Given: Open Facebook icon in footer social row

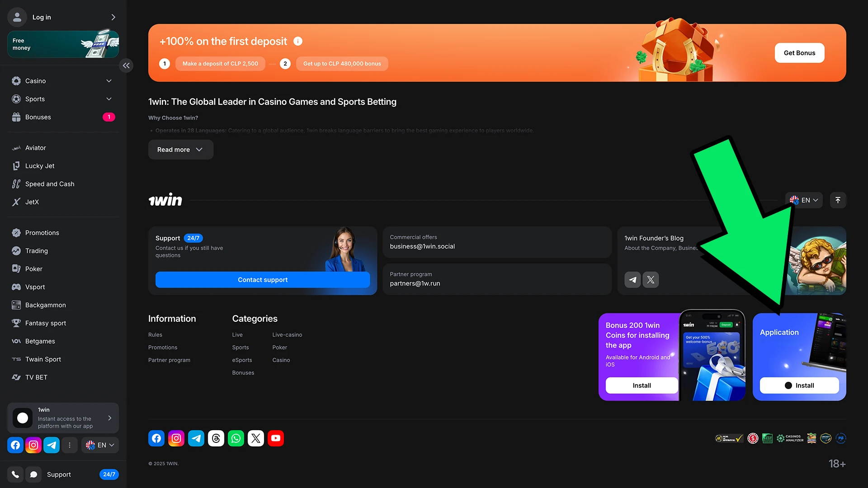Looking at the screenshot, I should (x=156, y=438).
